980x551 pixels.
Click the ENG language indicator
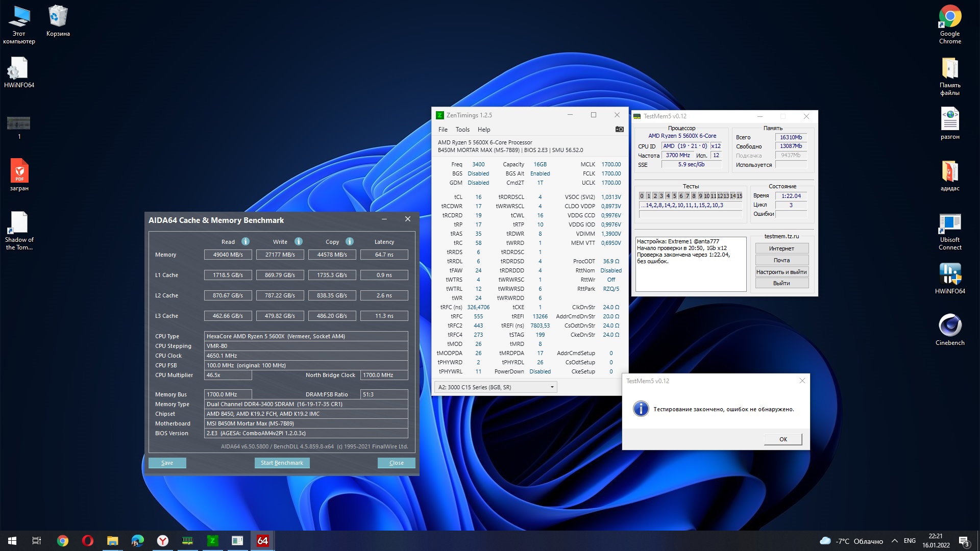[x=909, y=541]
